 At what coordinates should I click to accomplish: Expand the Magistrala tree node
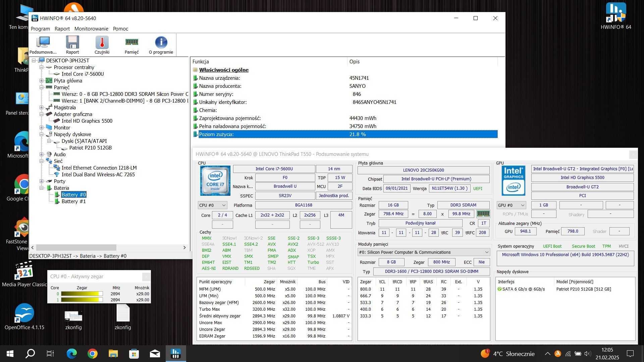[x=42, y=108]
